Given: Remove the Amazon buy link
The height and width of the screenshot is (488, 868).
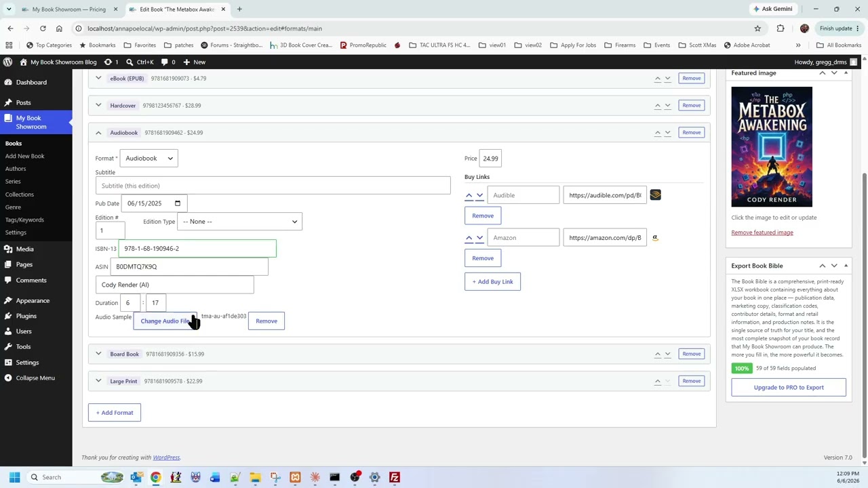Looking at the screenshot, I should pos(483,258).
